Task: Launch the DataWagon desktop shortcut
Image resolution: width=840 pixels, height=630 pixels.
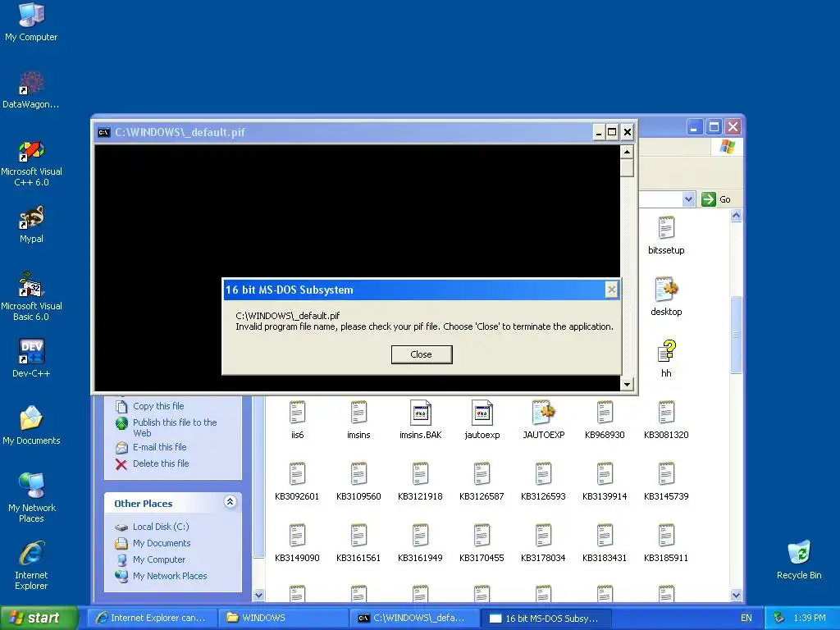Action: coord(31,89)
